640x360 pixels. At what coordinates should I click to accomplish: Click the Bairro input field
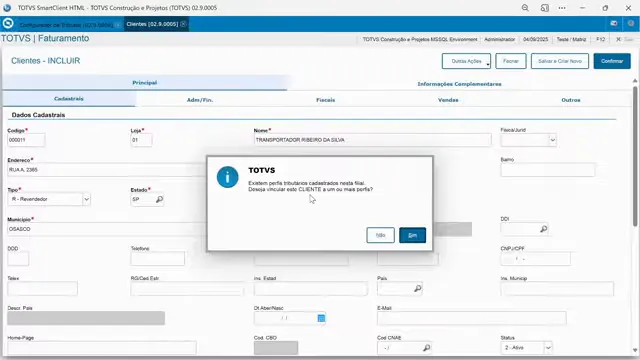(x=548, y=170)
